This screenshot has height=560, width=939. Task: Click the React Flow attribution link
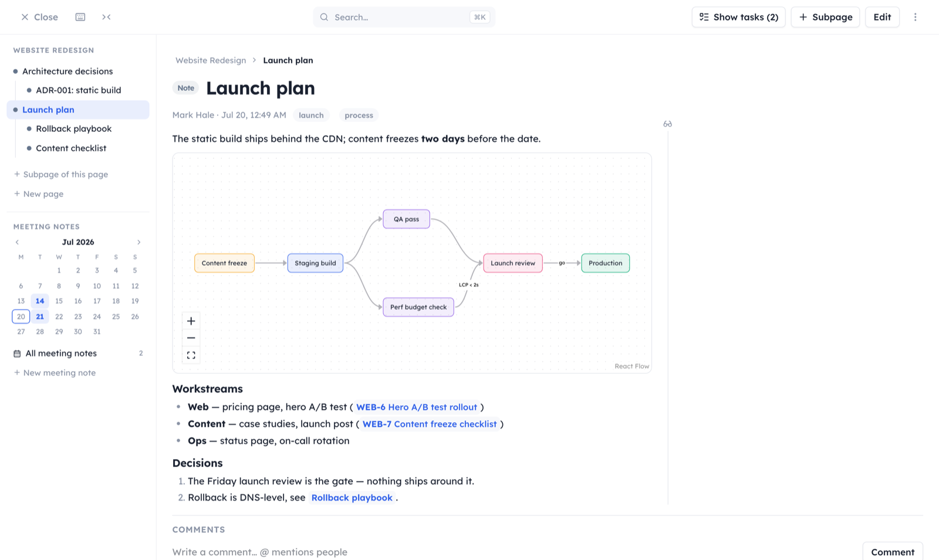(632, 366)
